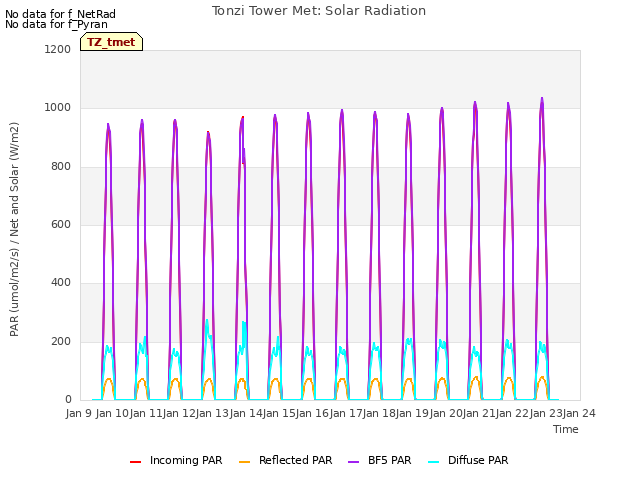Click the BF5 PAR legend entry
Image resolution: width=640 pixels, height=480 pixels.
click(x=380, y=460)
